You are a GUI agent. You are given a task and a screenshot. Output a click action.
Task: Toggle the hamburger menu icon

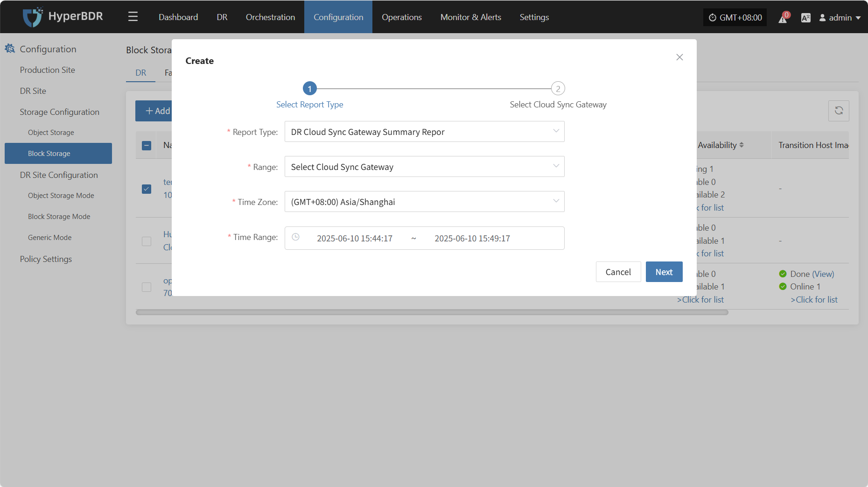133,17
